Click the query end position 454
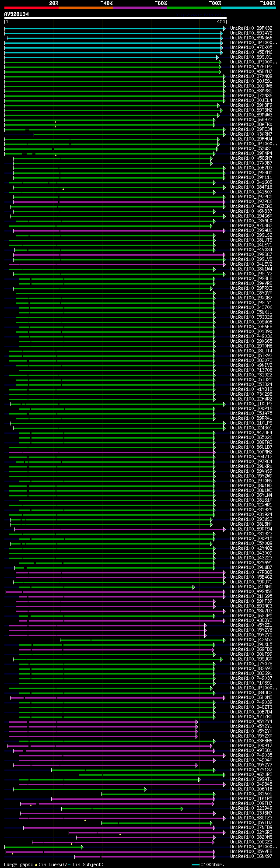The width and height of the screenshot is (280, 868). click(221, 21)
